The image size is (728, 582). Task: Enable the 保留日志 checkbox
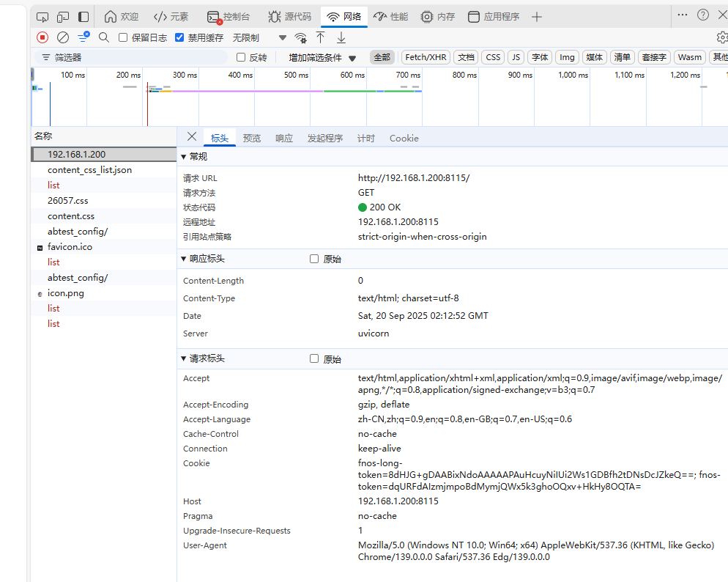[123, 37]
